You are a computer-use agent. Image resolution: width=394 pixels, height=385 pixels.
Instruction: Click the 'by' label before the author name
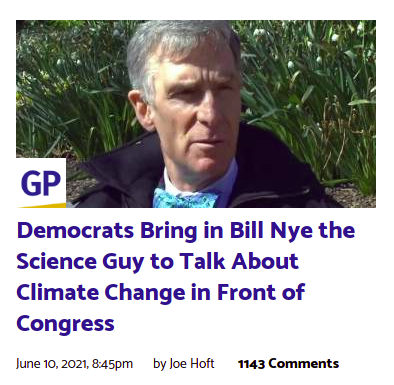tap(160, 364)
